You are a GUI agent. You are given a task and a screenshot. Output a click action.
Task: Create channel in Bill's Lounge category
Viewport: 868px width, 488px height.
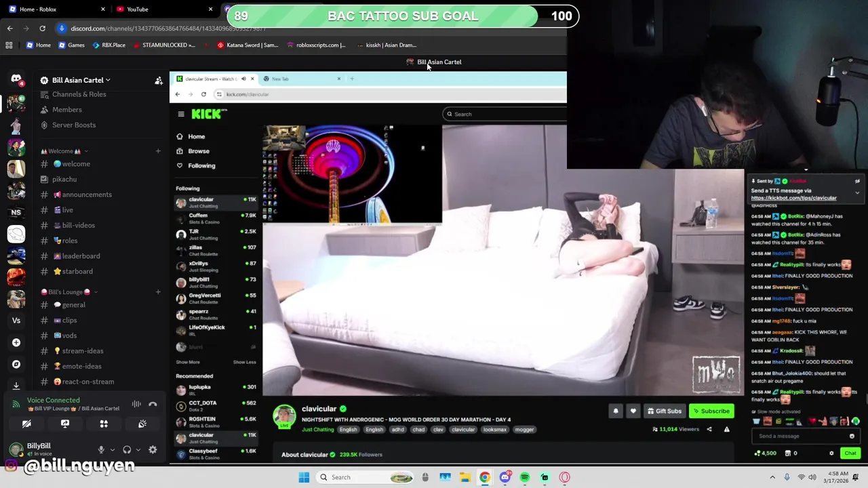tap(158, 292)
